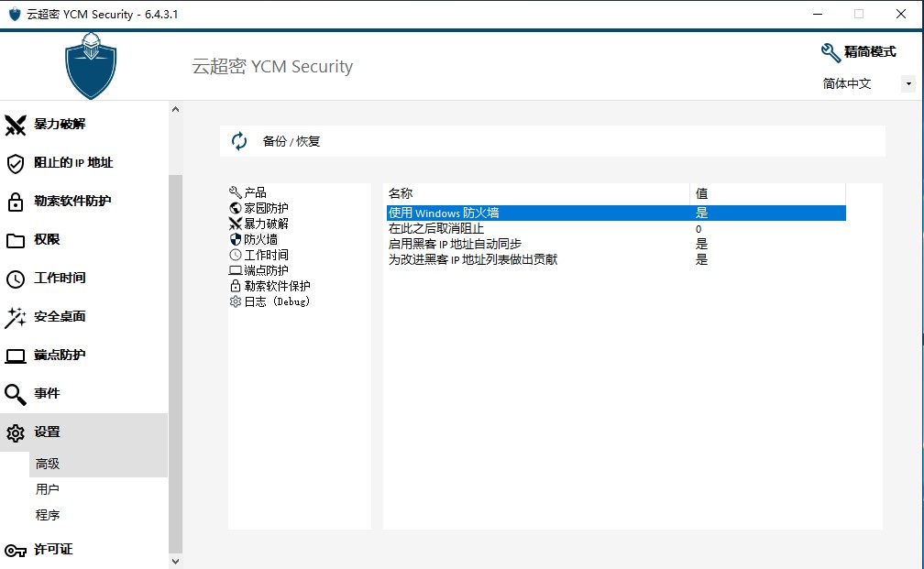Viewport: 924px width, 569px height.
Task: Click the wrench icon beside 产品 tree item
Action: point(235,192)
